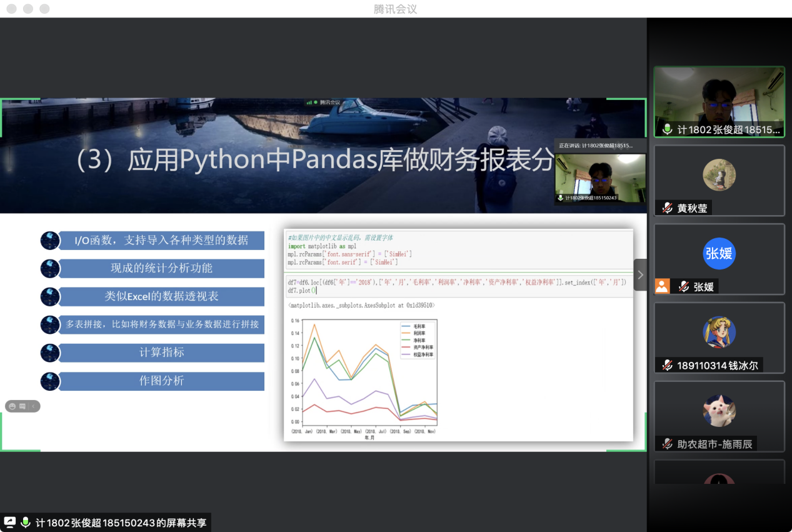Click the muted mic icon beside 张媛's name
This screenshot has height=532, width=792.
pos(683,287)
